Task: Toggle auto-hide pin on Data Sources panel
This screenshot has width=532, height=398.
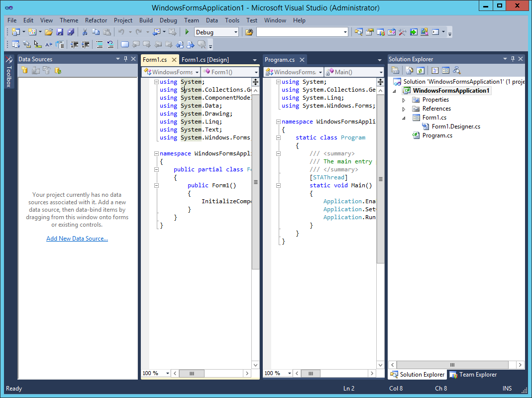Action: pyautogui.click(x=125, y=59)
